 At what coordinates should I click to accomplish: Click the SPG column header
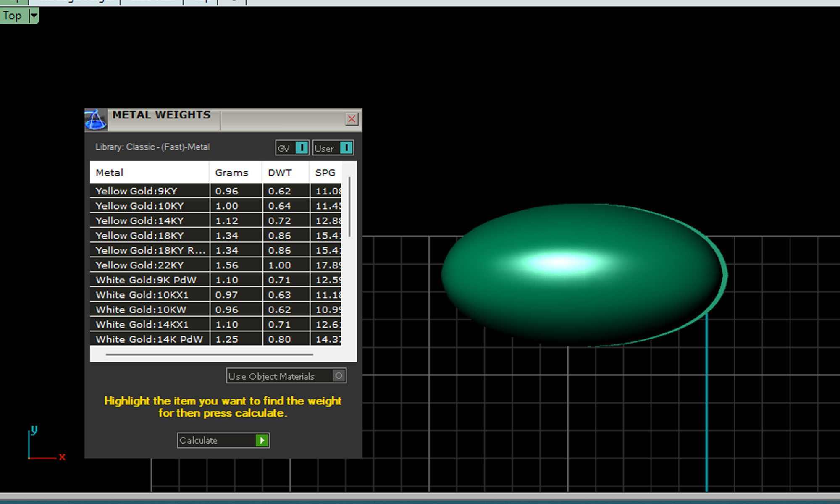325,173
